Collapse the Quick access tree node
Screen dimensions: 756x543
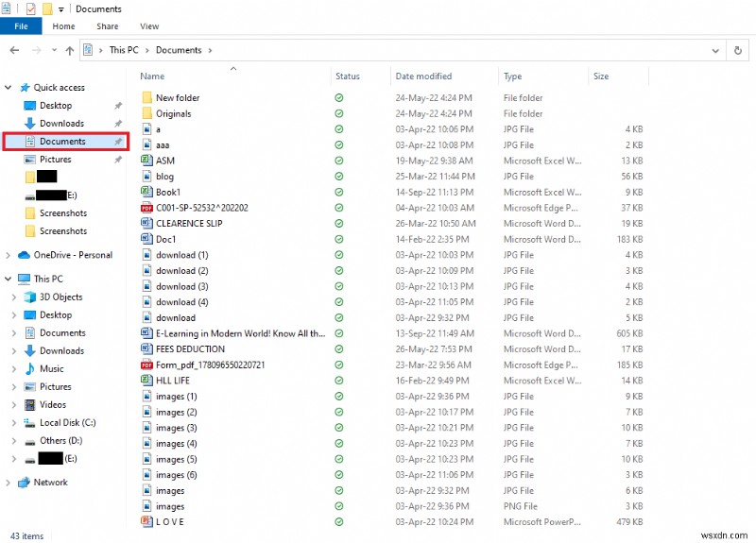9,87
